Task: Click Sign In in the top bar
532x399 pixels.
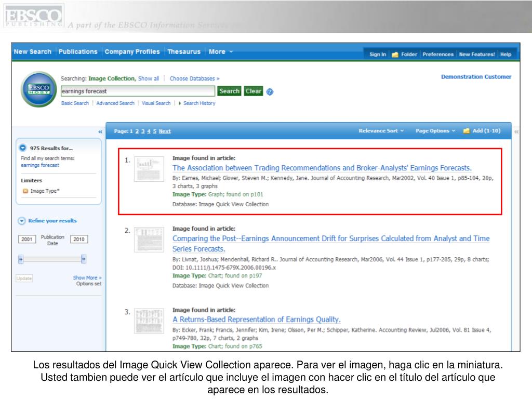Action: point(378,54)
